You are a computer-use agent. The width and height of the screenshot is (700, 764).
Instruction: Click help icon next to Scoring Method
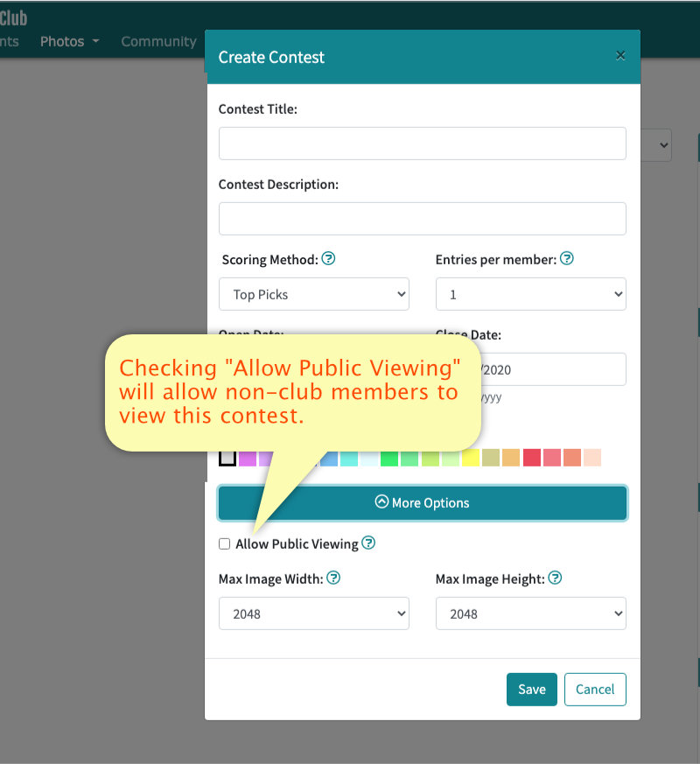point(328,259)
